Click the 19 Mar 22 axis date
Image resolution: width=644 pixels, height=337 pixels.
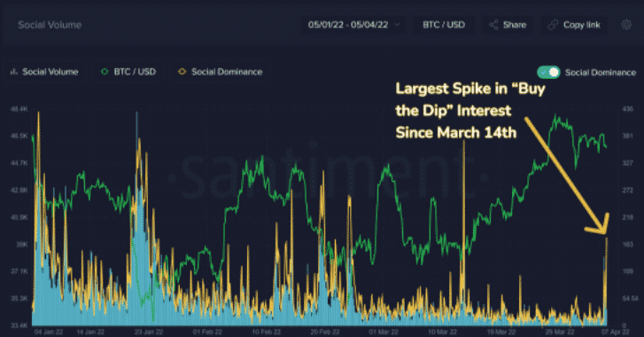pyautogui.click(x=501, y=332)
